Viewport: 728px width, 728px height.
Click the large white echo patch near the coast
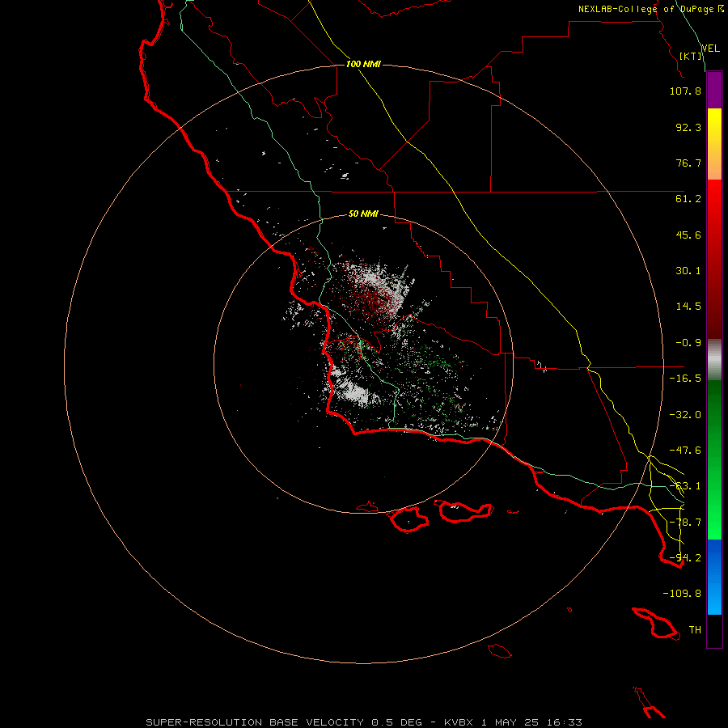point(352,390)
